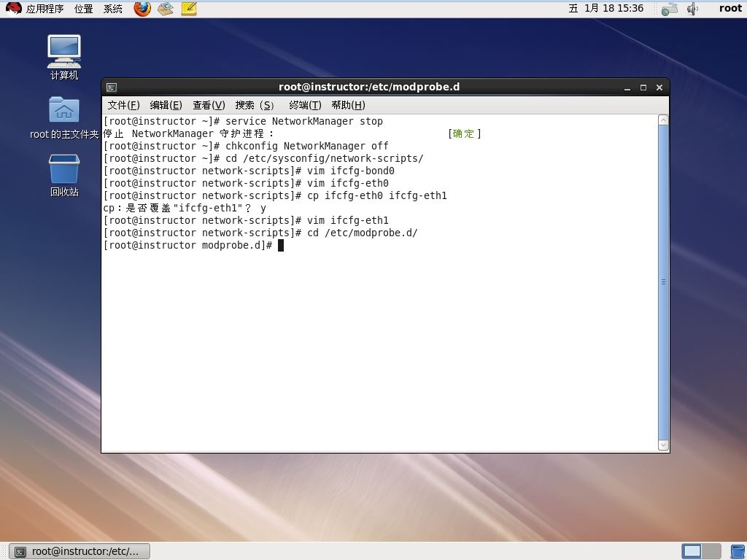747x560 pixels.
Task: Click the cp overwrite prompt line
Action: [x=185, y=208]
